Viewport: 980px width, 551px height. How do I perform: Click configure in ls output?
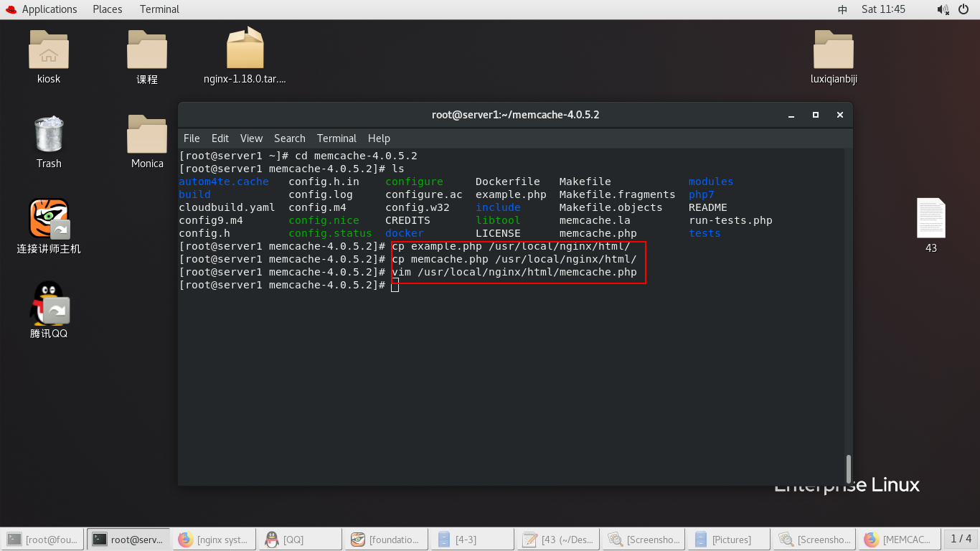pyautogui.click(x=414, y=182)
